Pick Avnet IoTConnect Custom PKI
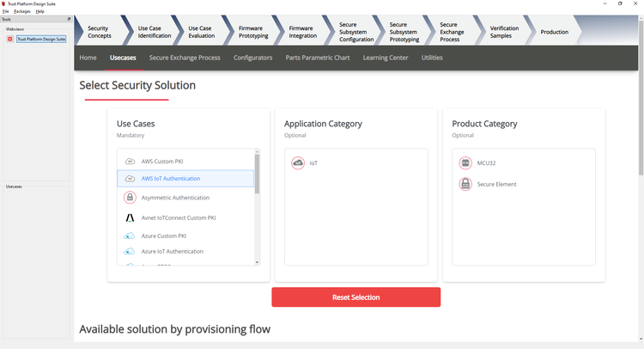Screen dimensions: 644x349 185,217
